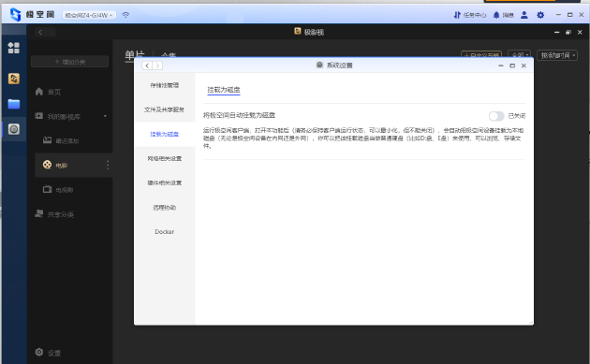
Task: Open the blue folder app in dock
Action: (14, 104)
